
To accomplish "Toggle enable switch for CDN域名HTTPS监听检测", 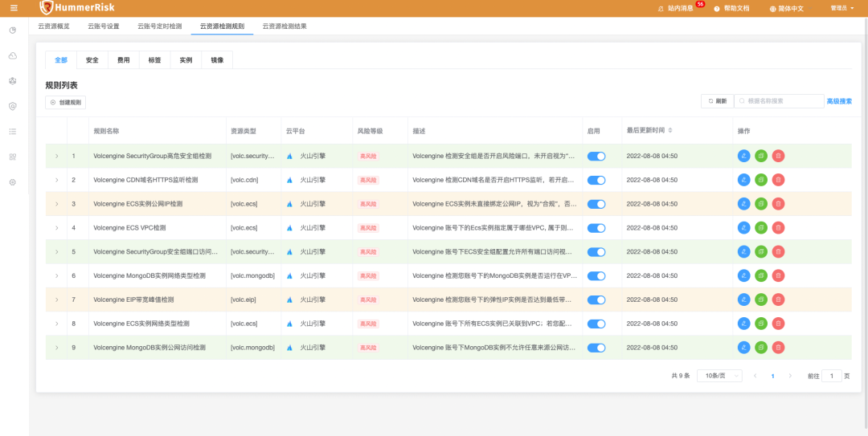I will pos(596,180).
